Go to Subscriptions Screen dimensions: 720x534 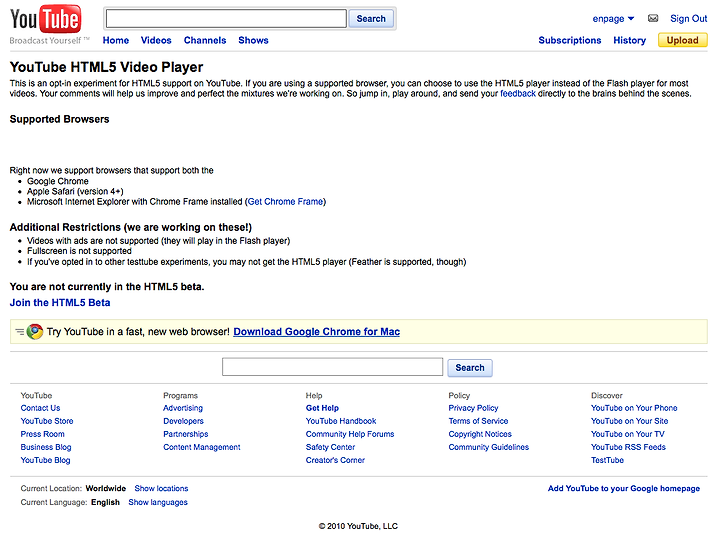click(569, 40)
